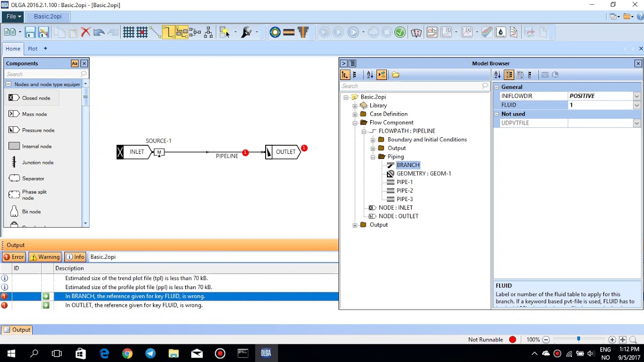Toggle categorized view in property pane
This screenshot has height=362, width=644.
[509, 75]
